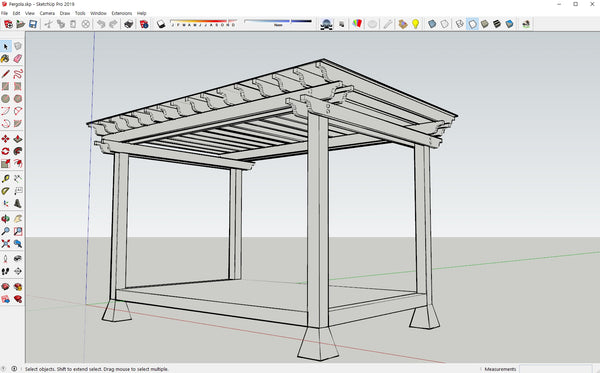This screenshot has width=600, height=373.
Task: Select the Protractor tool
Action: click(x=5, y=191)
